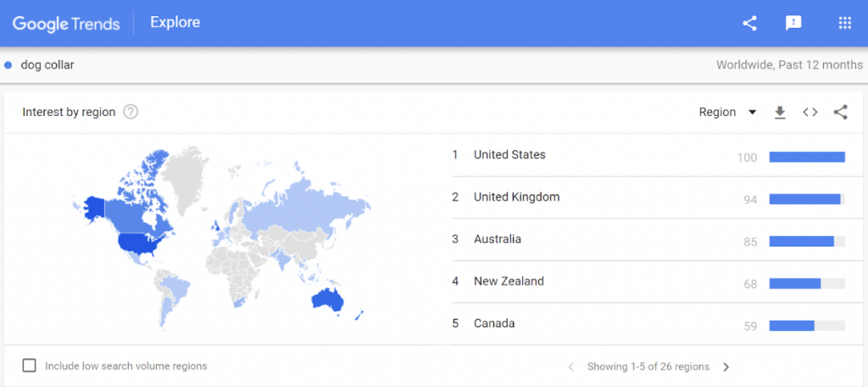
Task: Open the Region dropdown
Action: 717,113
